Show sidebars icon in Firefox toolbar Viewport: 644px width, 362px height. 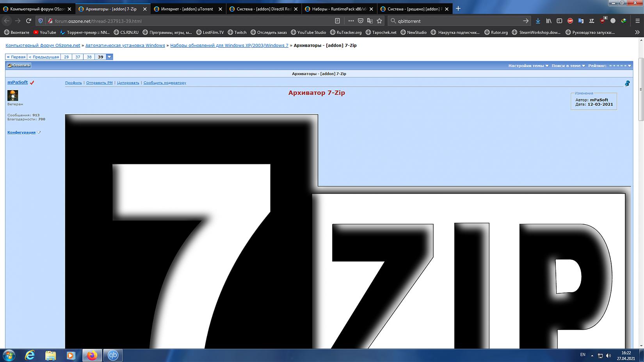pyautogui.click(x=559, y=21)
